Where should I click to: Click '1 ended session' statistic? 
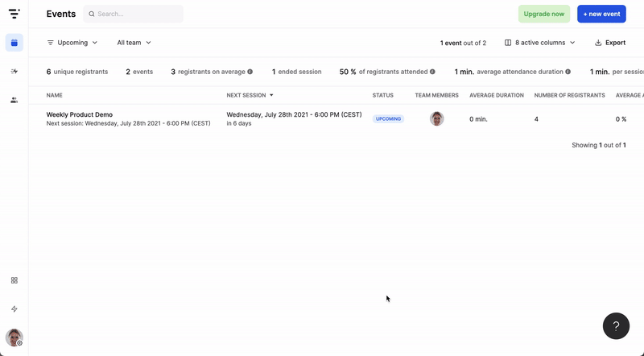click(296, 72)
